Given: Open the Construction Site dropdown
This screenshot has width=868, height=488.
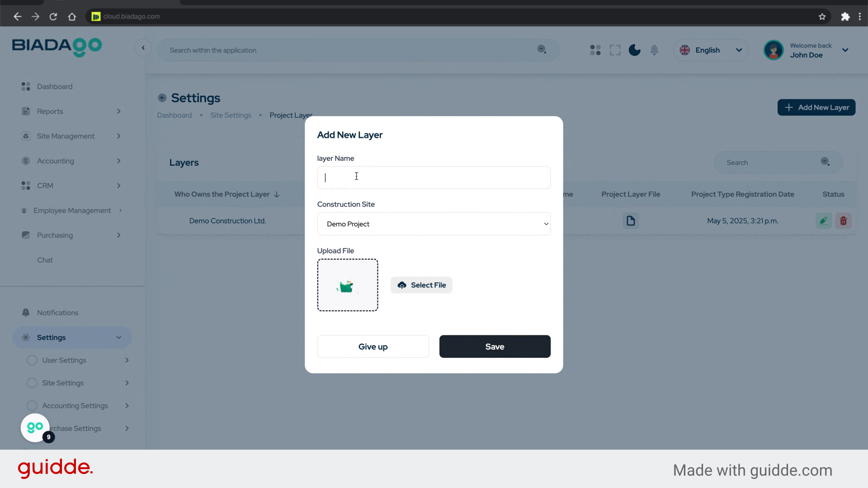Looking at the screenshot, I should pos(434,224).
